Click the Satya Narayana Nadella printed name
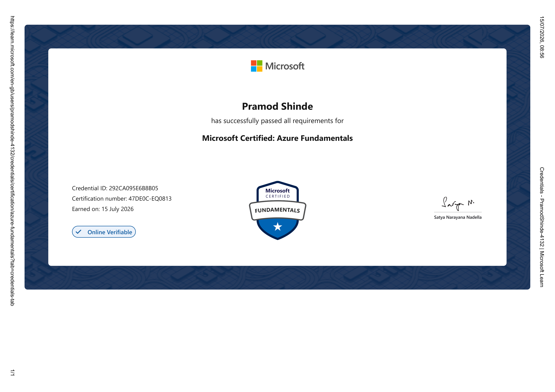Screen dimensions: 555x392 coord(458,217)
